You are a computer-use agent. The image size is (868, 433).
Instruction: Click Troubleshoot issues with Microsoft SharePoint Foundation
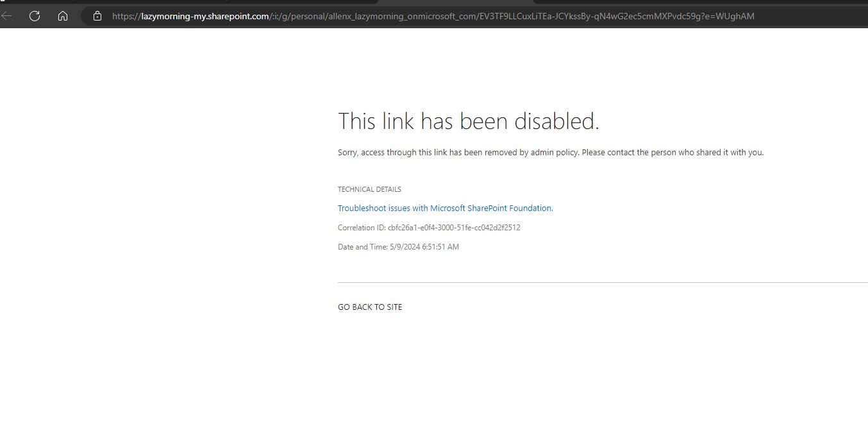(x=444, y=208)
